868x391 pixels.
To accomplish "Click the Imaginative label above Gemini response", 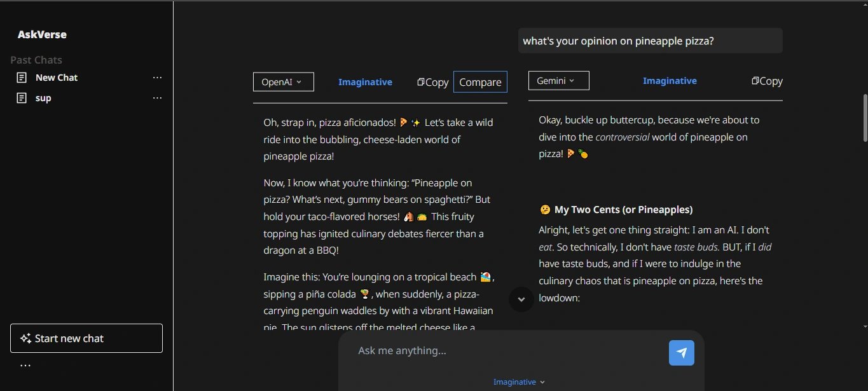I will click(670, 81).
